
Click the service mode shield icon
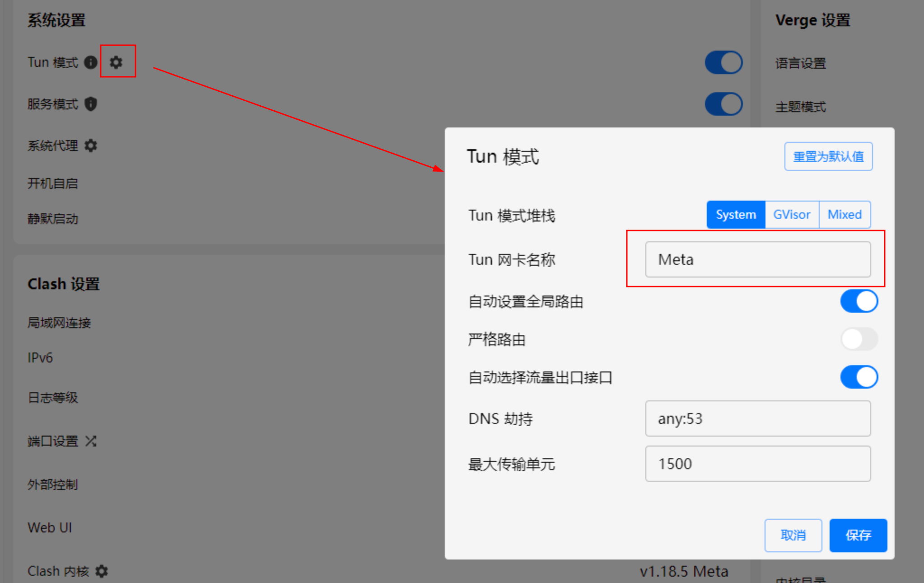(91, 104)
